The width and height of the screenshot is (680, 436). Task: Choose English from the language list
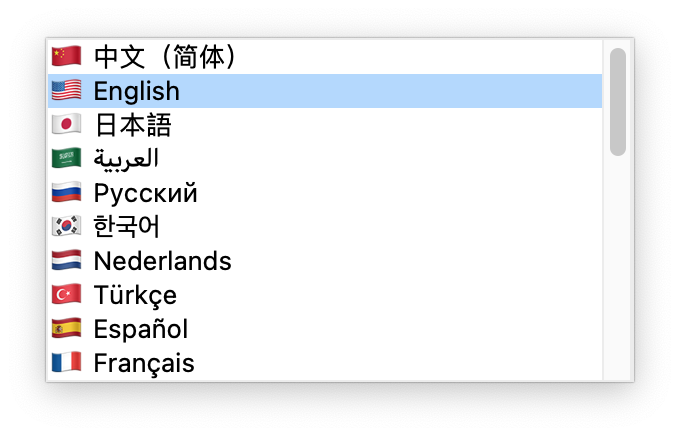tap(136, 91)
